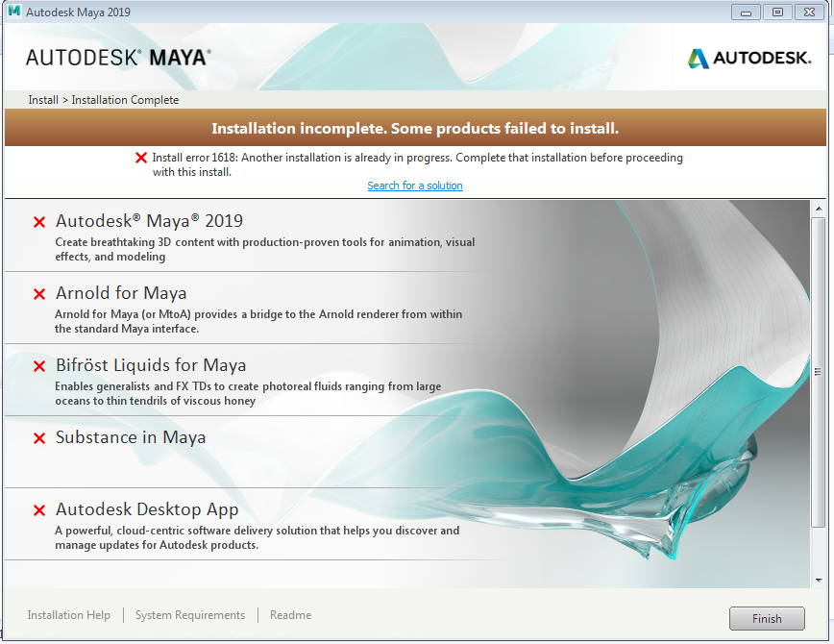Image resolution: width=834 pixels, height=644 pixels.
Task: Select the Autodesk Desktop App title
Action: 147,509
